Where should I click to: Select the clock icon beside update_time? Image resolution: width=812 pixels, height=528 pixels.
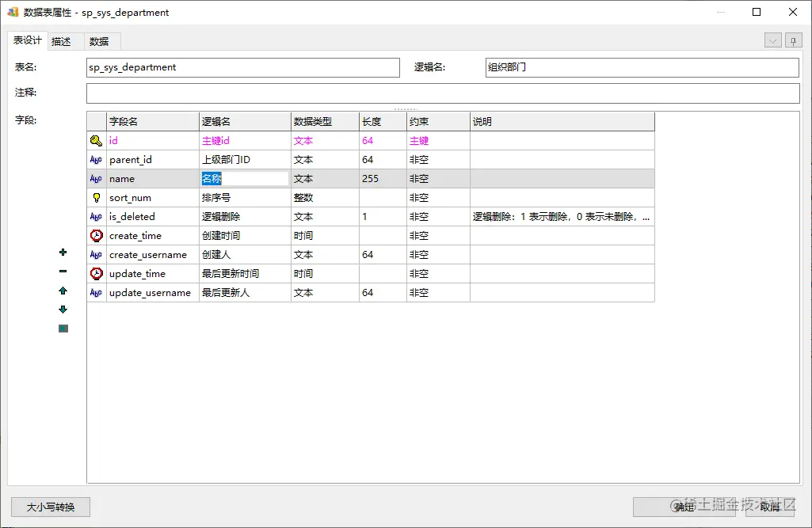tap(97, 273)
